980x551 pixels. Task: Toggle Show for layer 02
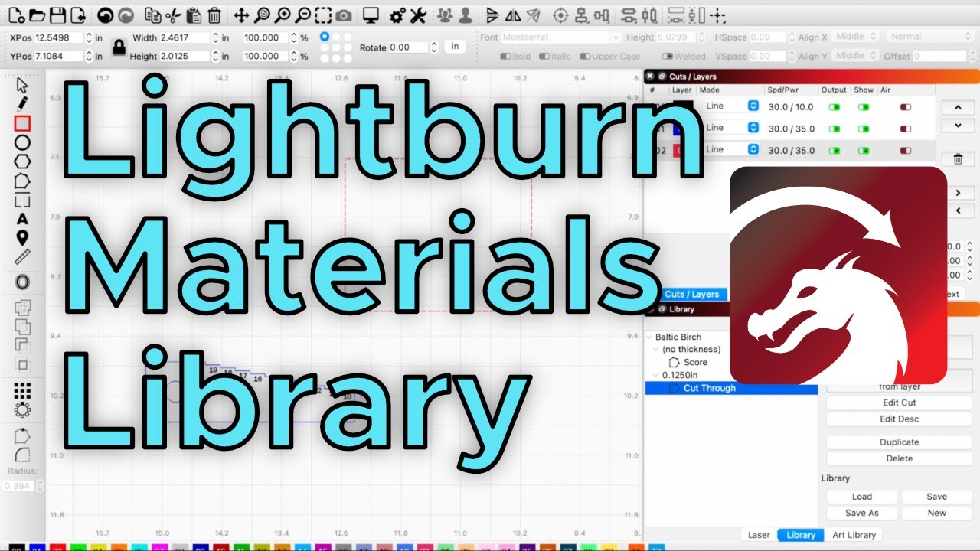coord(864,151)
